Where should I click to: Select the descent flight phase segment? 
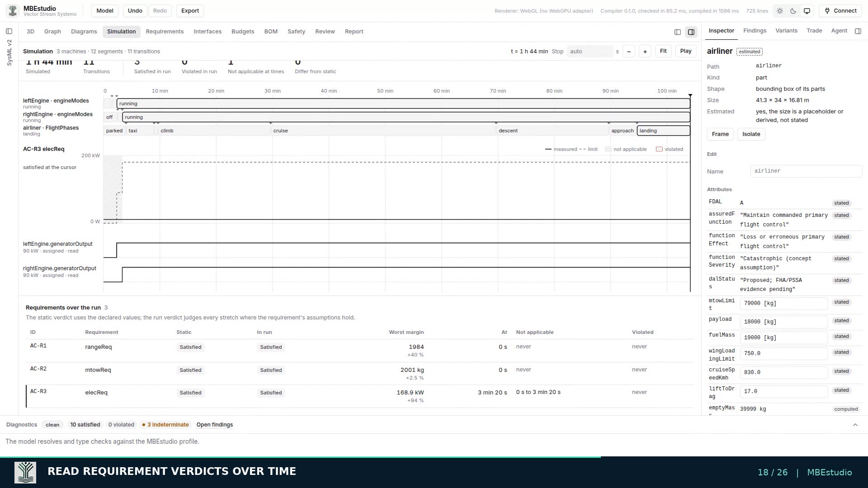(552, 131)
